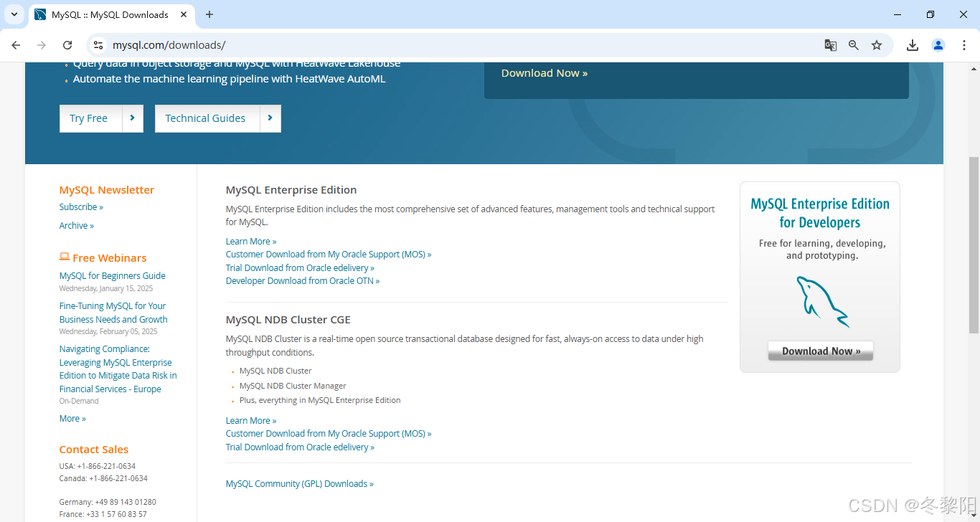Screen dimensions: 980x522
Task: Bookmark this page with star icon
Action: (x=877, y=45)
